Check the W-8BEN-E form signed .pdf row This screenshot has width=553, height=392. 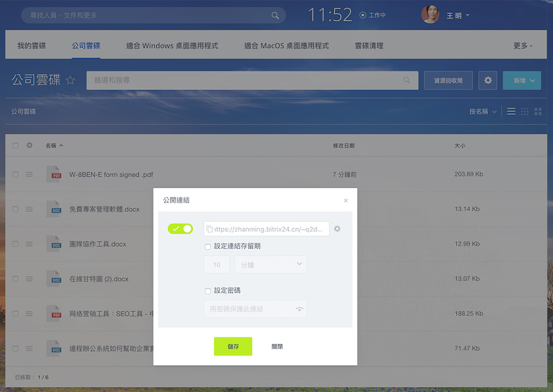point(15,174)
